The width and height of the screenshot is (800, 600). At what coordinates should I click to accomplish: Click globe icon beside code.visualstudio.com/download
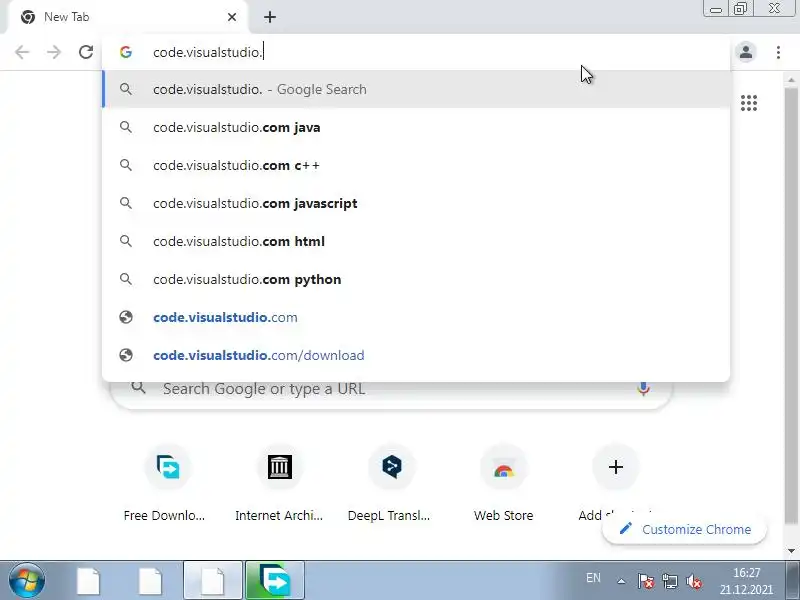(126, 355)
